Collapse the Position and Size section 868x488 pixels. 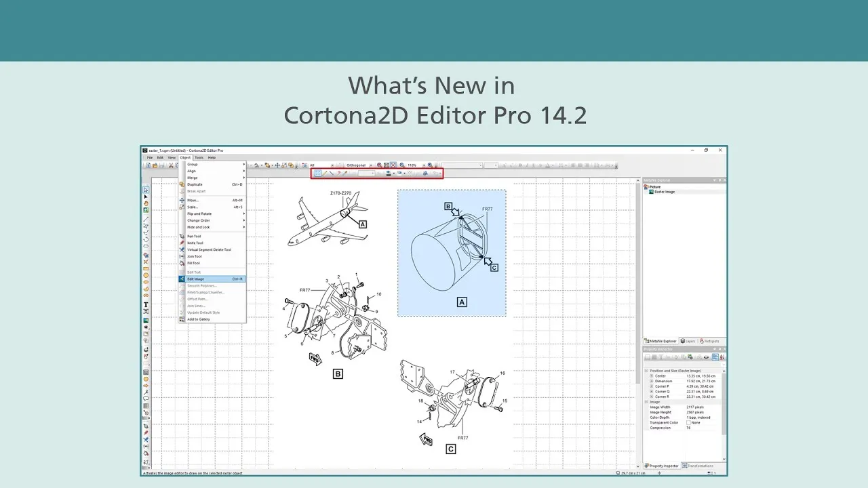(646, 371)
